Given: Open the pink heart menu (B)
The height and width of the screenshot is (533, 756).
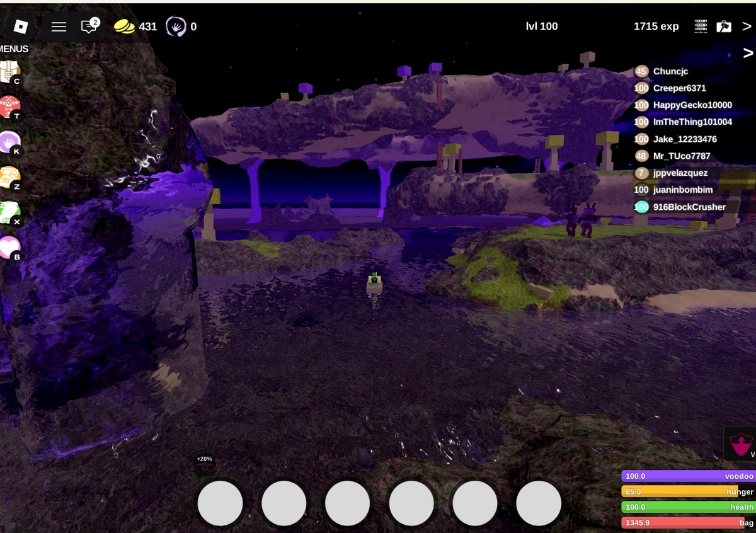Looking at the screenshot, I should click(x=9, y=248).
